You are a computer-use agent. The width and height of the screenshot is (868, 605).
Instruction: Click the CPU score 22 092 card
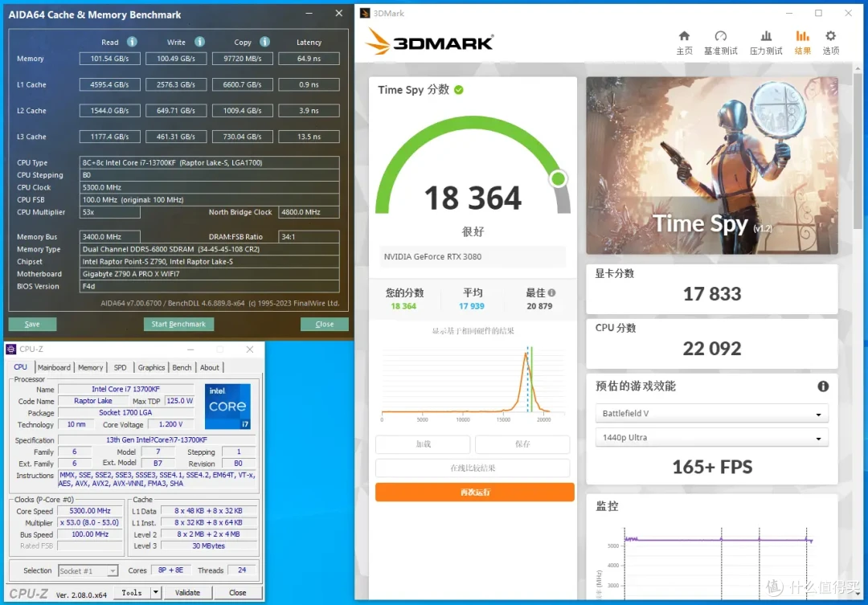[x=712, y=343]
